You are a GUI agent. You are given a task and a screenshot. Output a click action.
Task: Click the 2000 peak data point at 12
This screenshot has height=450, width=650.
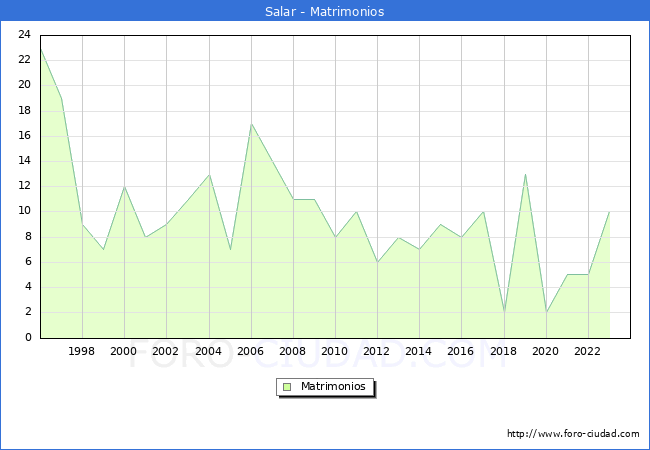(x=124, y=187)
